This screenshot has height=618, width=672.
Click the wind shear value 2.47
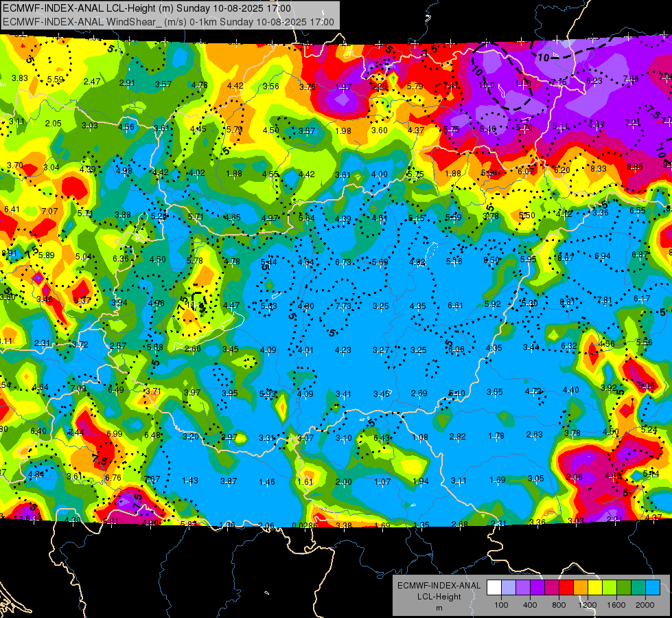pyautogui.click(x=92, y=82)
